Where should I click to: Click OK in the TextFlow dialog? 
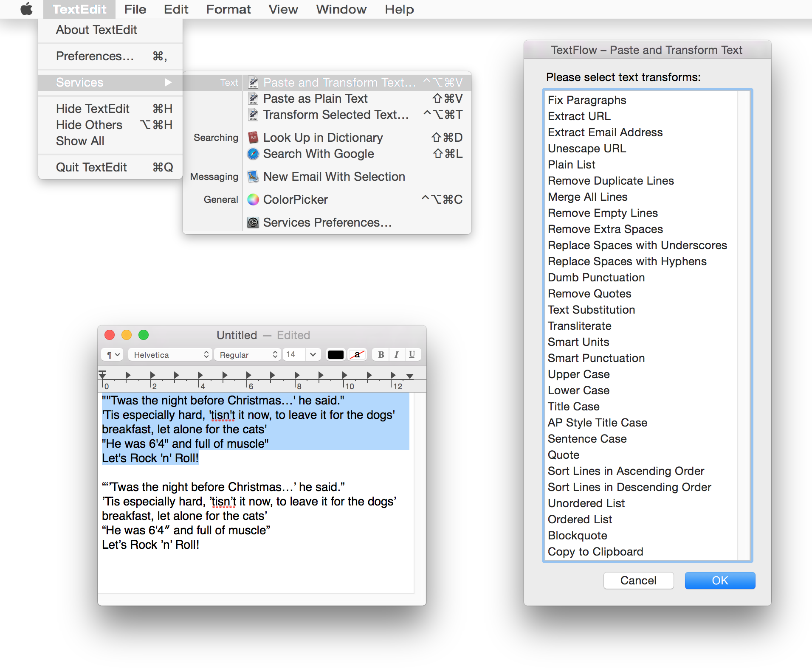click(x=720, y=581)
